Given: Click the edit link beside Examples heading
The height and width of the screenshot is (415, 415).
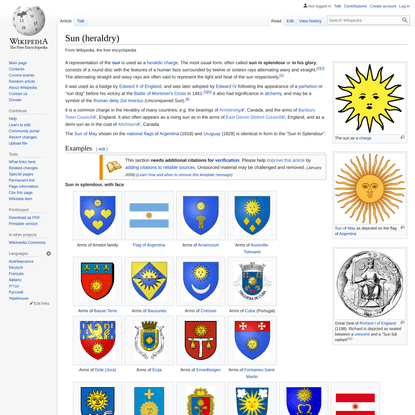Looking at the screenshot, I should 102,149.
